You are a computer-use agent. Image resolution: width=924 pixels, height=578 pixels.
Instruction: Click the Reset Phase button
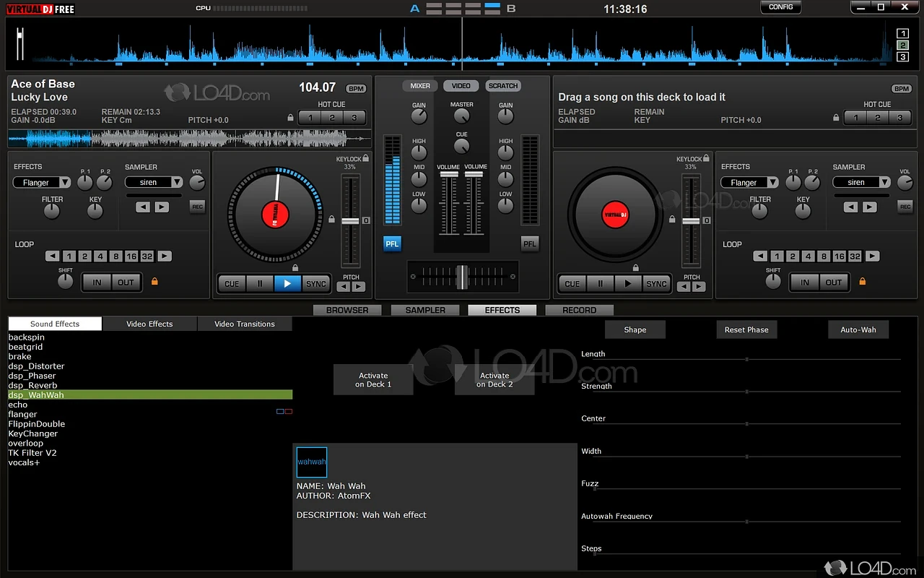(746, 329)
